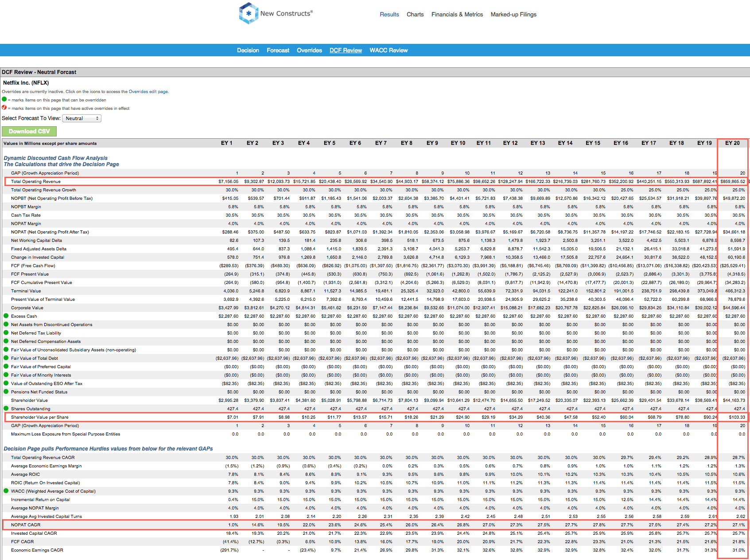Viewport: 750px width, 560px height.
Task: Click the EY 10 column header
Action: pyautogui.click(x=458, y=143)
